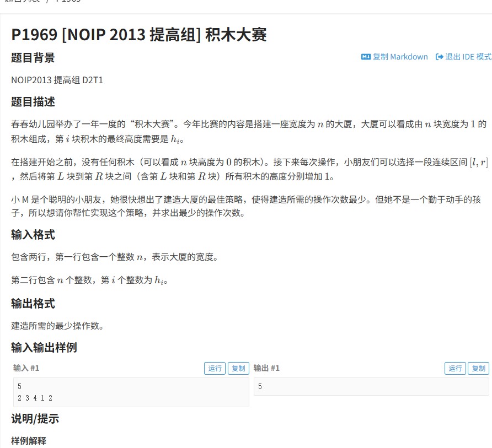Click the 样例解释 subheading
Screen dimensions: 492x448
(29, 441)
